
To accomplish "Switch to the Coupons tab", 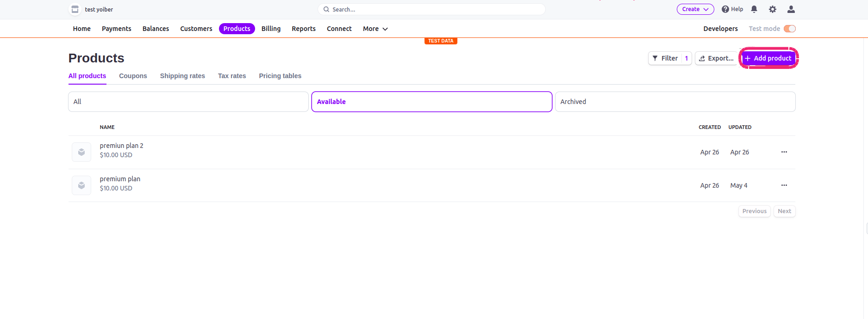I will point(133,76).
